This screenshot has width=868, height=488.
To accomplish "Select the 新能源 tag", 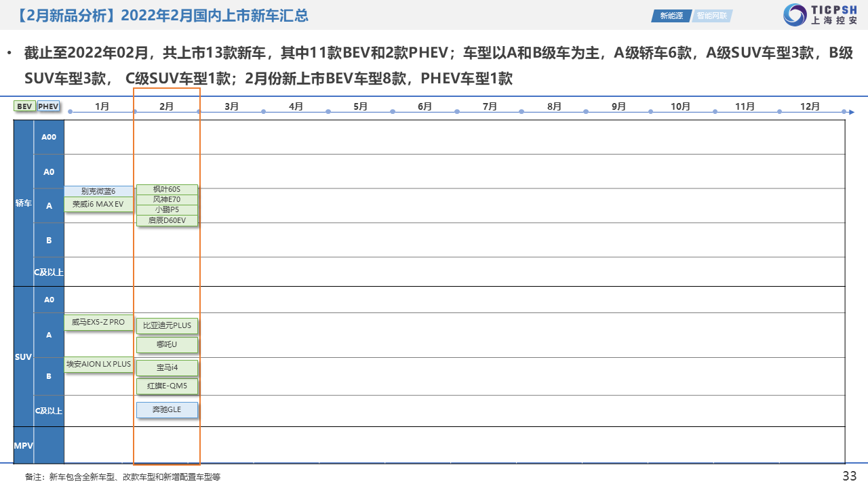I will [671, 16].
